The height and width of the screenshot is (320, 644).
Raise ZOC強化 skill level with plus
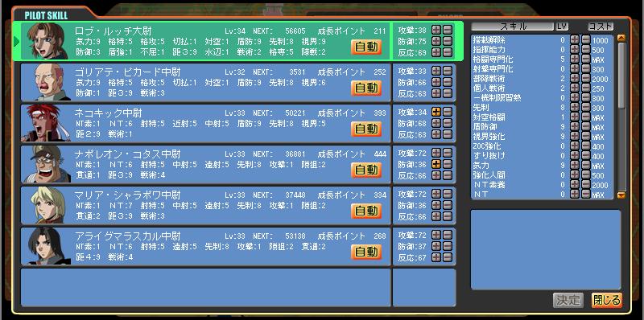coord(575,146)
